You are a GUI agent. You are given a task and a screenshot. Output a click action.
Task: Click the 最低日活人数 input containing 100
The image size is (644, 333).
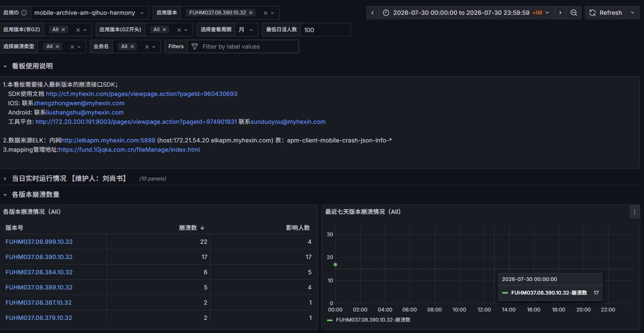pos(325,30)
